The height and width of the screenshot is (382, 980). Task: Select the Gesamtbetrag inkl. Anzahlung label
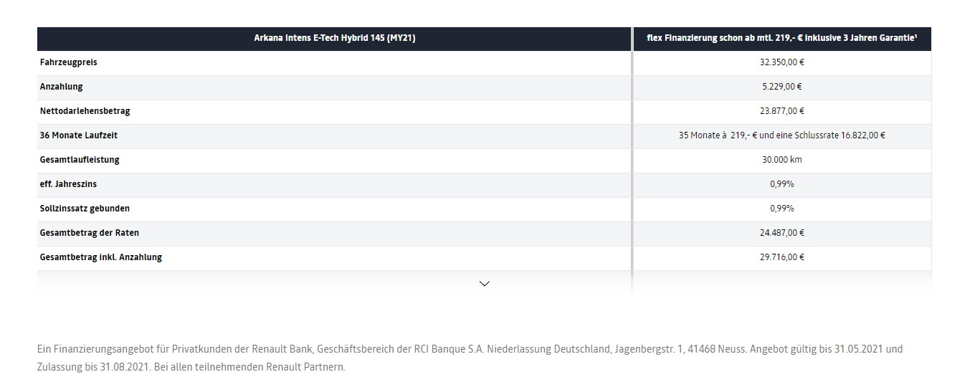(101, 257)
